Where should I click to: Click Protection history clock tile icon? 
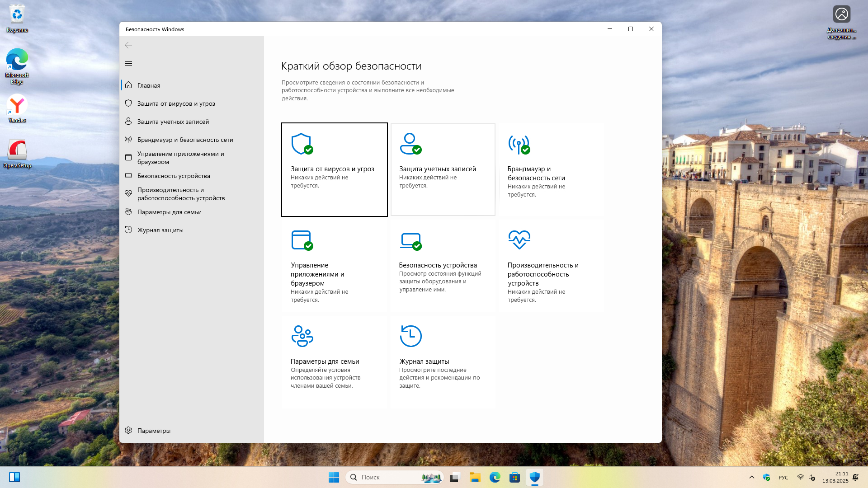point(410,336)
